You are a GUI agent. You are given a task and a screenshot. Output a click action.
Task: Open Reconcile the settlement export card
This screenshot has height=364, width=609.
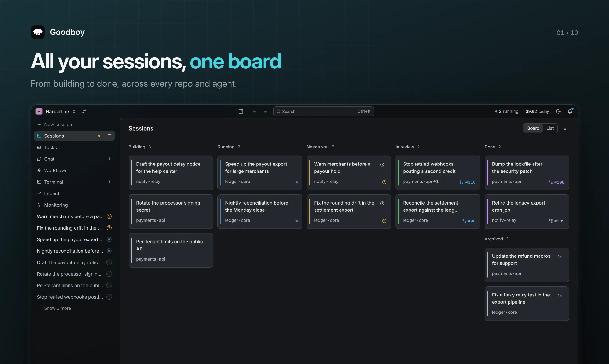(438, 212)
